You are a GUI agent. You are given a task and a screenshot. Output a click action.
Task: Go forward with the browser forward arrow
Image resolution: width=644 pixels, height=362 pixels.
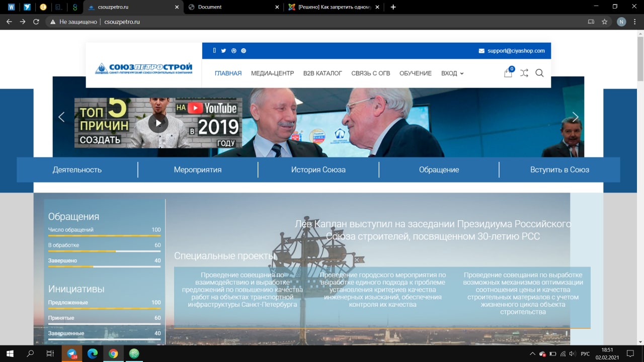click(x=23, y=22)
